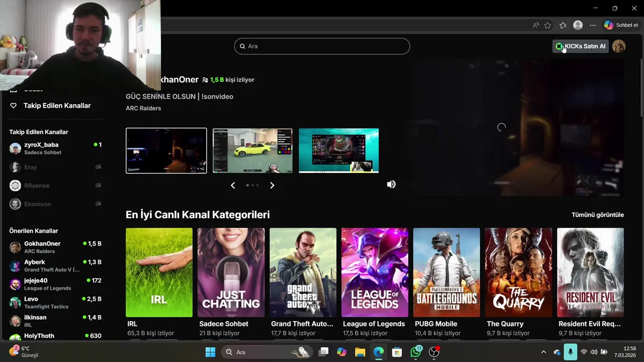Open OBS Studio from taskbar
Image resolution: width=644 pixels, height=362 pixels.
434,352
